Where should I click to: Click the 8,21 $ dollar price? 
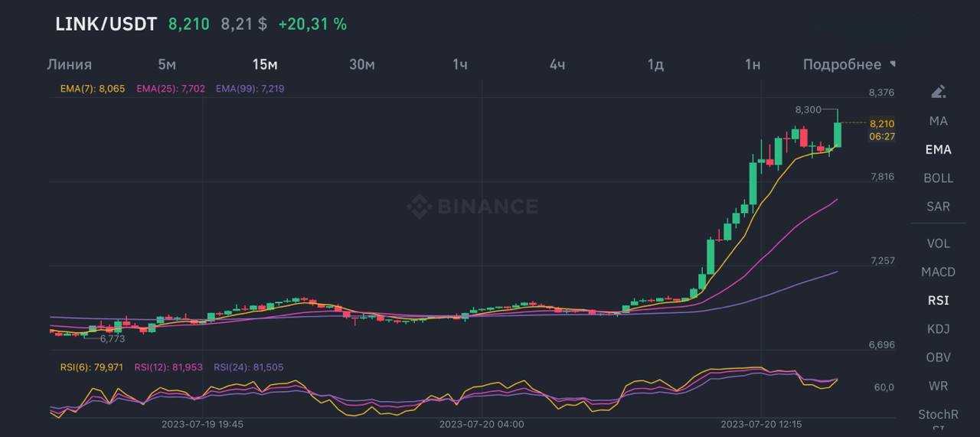tap(244, 24)
